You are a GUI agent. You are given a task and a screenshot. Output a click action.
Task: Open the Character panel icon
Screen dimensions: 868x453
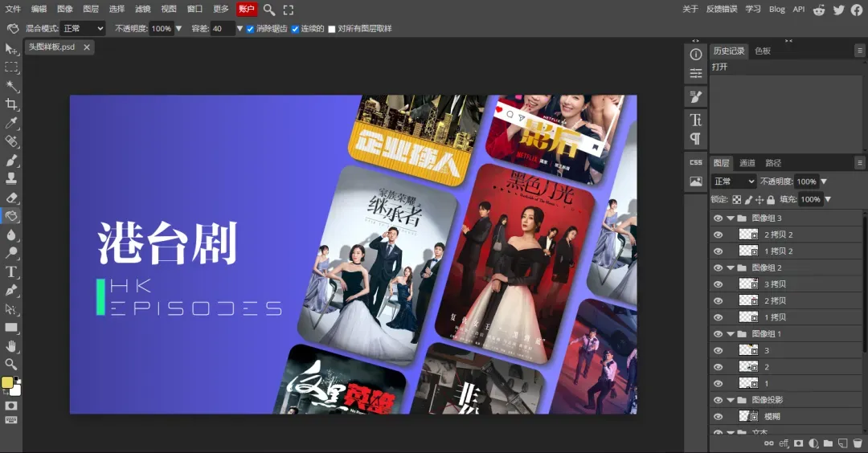tap(696, 120)
